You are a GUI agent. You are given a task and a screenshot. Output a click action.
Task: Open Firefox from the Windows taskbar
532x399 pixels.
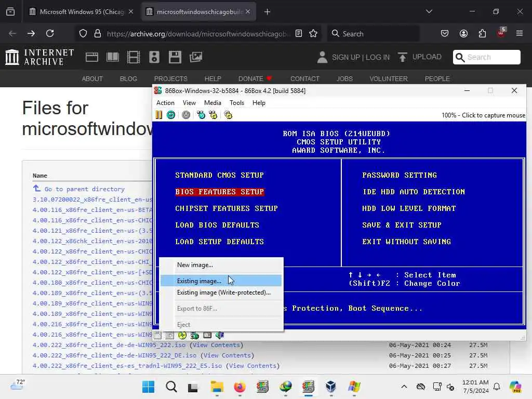coord(240,387)
